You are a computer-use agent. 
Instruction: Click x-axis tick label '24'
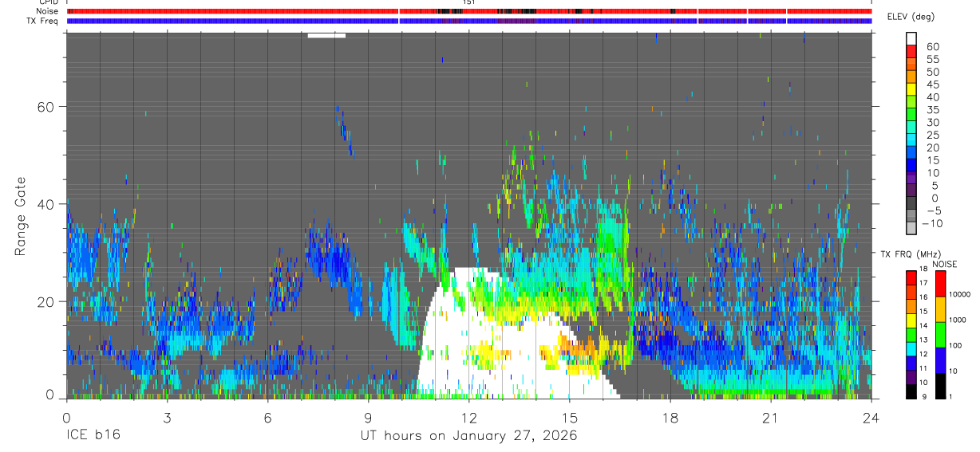pos(871,418)
